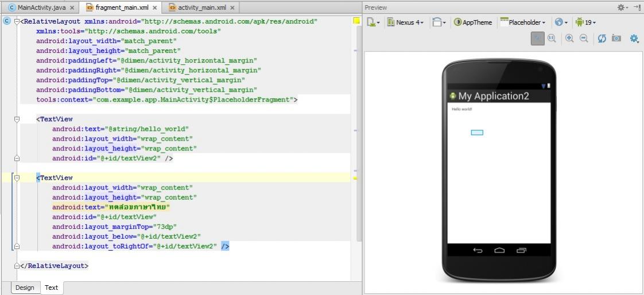
Task: Click the yellow warning stripe mark on the error stripe
Action: (x=355, y=178)
